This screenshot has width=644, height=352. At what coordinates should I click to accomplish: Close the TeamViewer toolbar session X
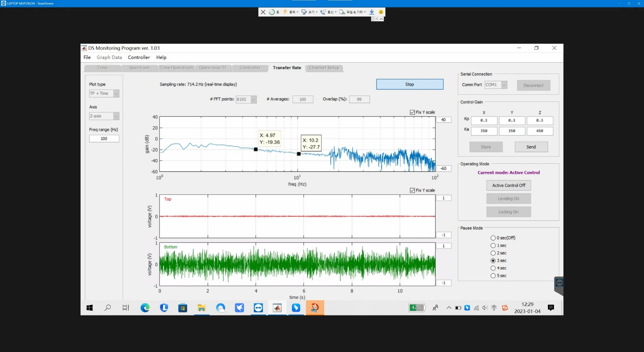(263, 12)
